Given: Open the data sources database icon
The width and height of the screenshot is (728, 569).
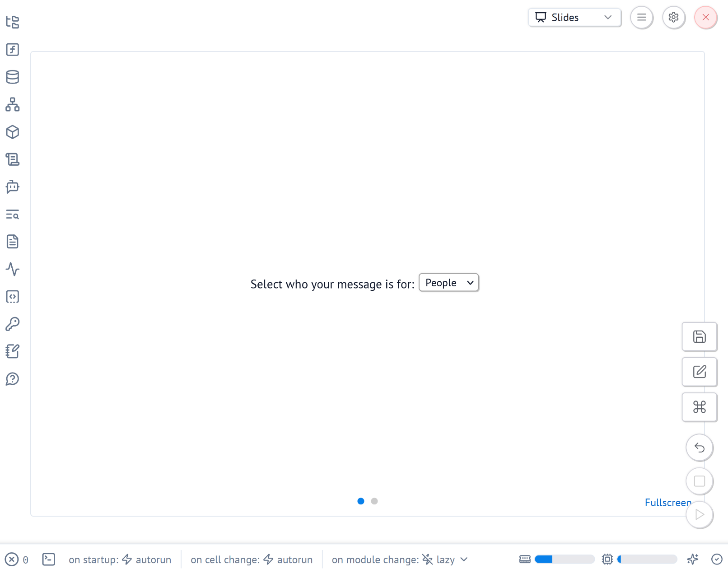Looking at the screenshot, I should point(13,77).
